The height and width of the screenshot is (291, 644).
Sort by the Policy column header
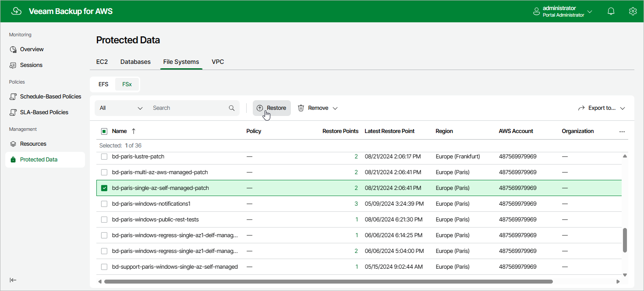(254, 131)
